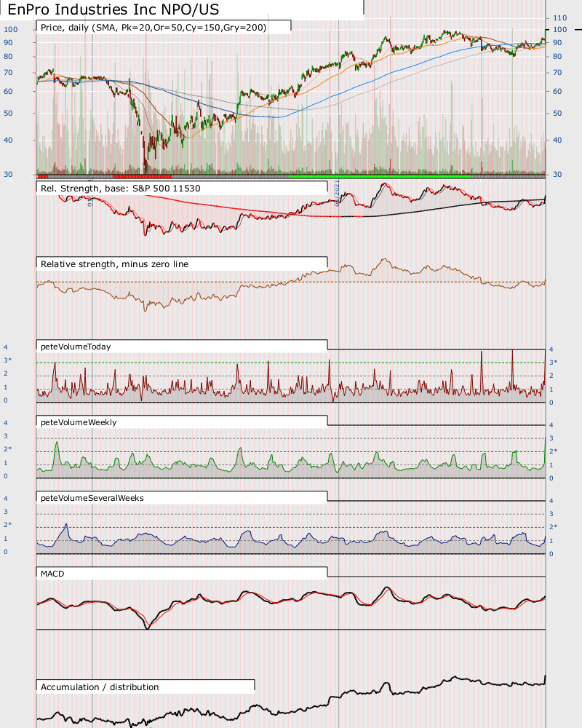This screenshot has height=728, width=582.
Task: Click the '100' value on left price axis
Action: click(11, 30)
